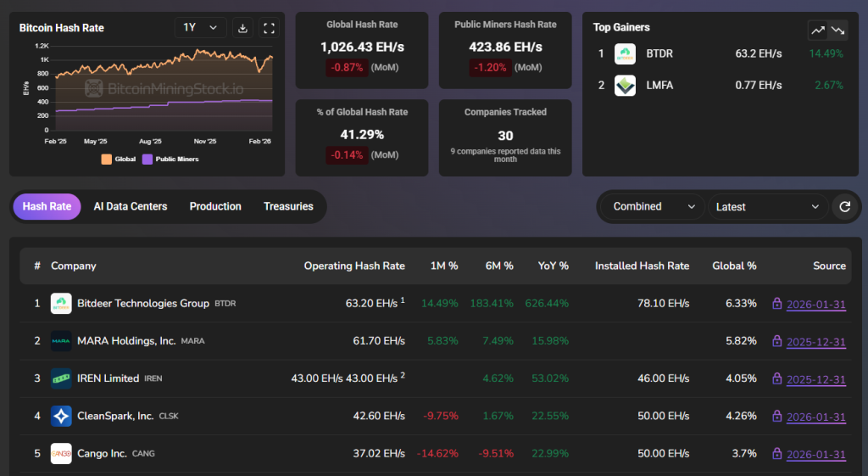Download the Bitcoin Hash Rate chart

click(242, 28)
